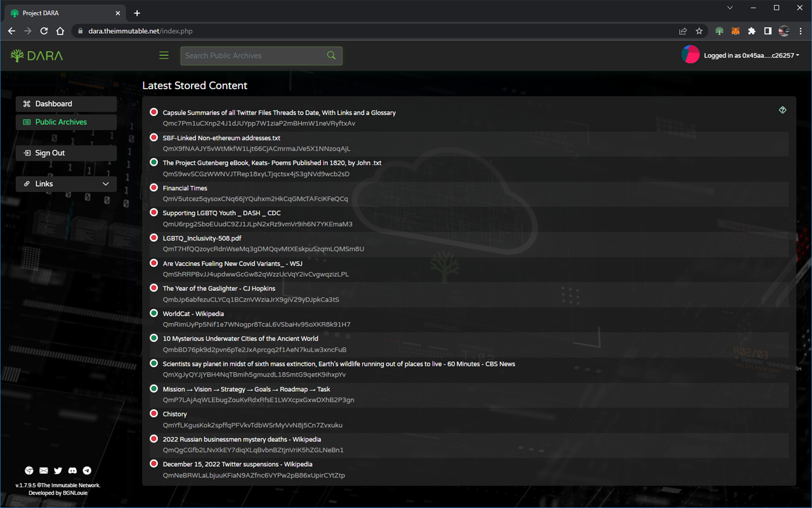Image resolution: width=812 pixels, height=508 pixels.
Task: Click the hash Qmc7Pm1uCXnp24J1dJUYpp7W1ziaP2mBHmW1neVRyftxAv
Action: point(259,123)
